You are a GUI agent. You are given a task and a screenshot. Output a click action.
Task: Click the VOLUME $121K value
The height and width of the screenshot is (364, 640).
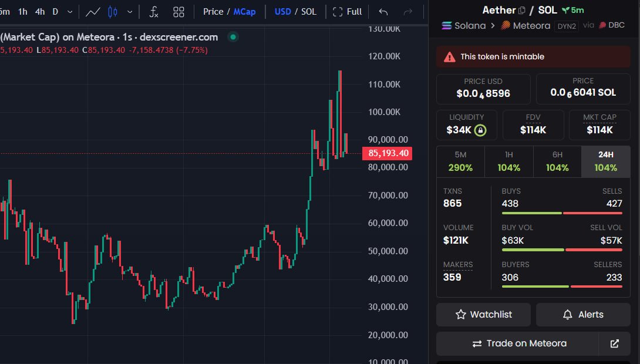click(x=456, y=240)
